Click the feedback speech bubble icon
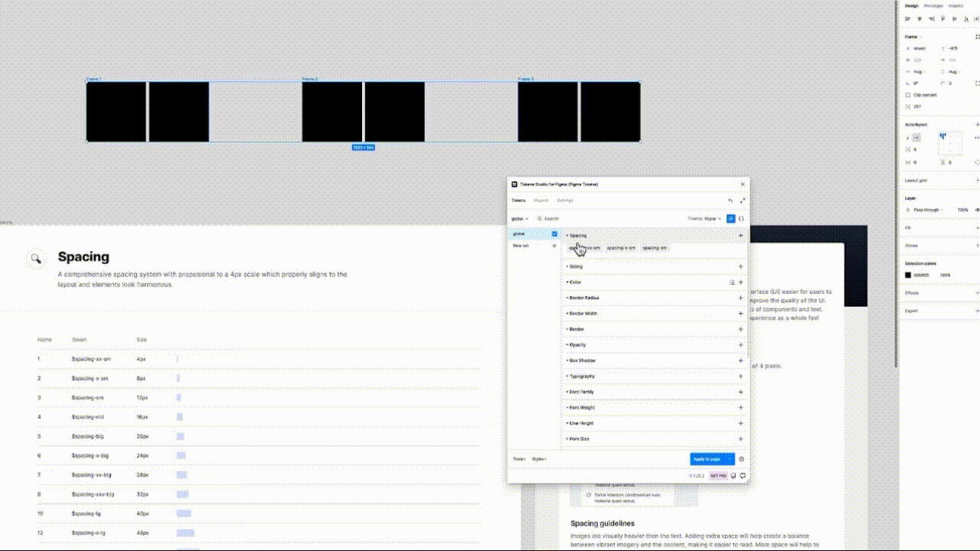 click(x=741, y=475)
